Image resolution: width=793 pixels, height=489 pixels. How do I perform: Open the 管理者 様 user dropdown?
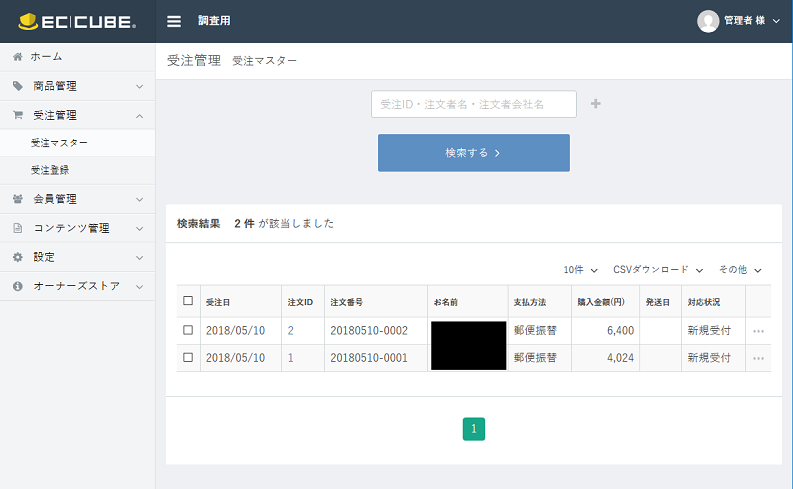point(752,21)
